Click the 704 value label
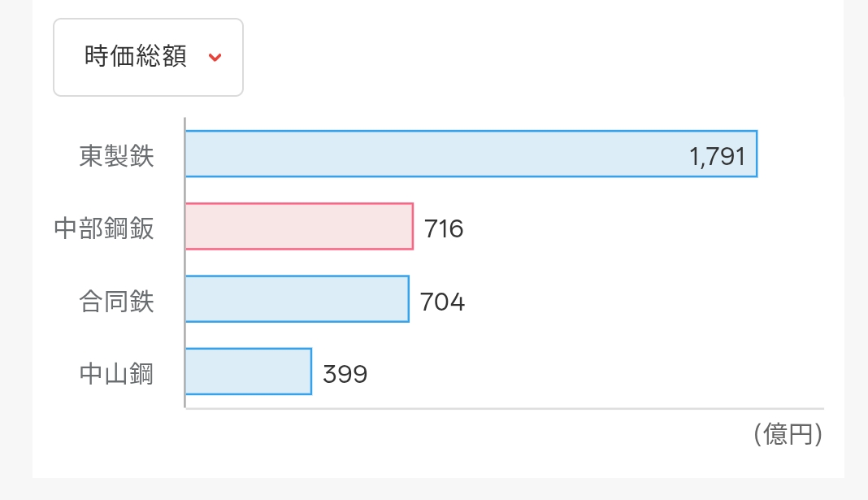 pos(442,302)
